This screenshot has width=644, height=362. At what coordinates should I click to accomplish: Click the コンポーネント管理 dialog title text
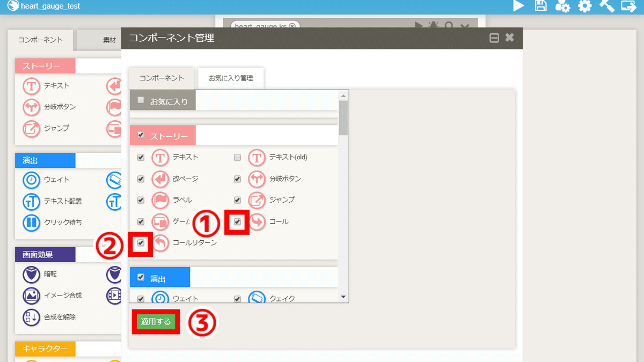[172, 38]
